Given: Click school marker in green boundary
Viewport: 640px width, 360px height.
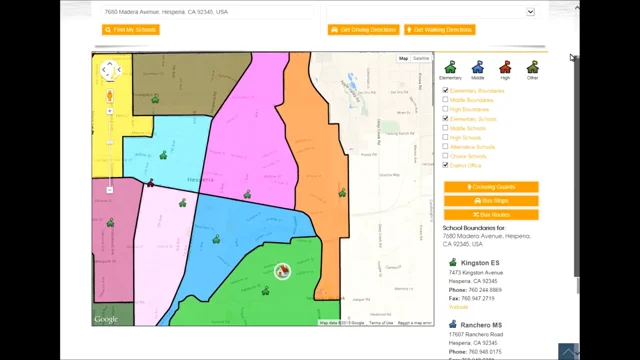Looking at the screenshot, I should point(265,291).
